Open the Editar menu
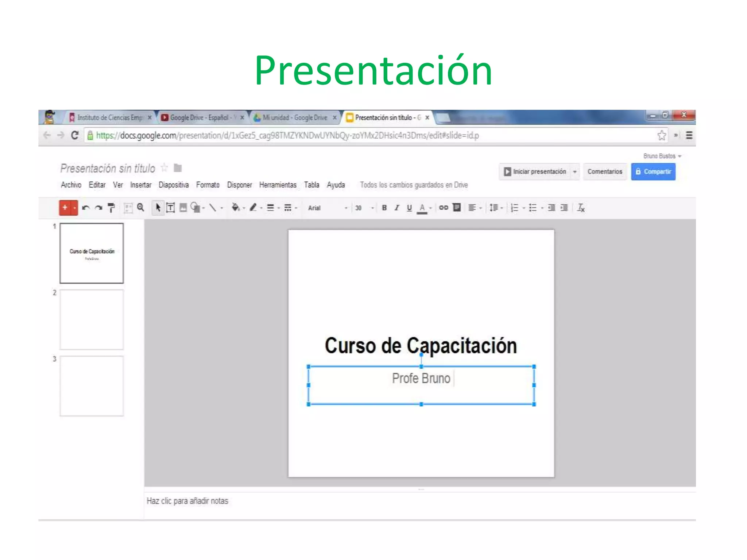The height and width of the screenshot is (560, 747). tap(97, 185)
